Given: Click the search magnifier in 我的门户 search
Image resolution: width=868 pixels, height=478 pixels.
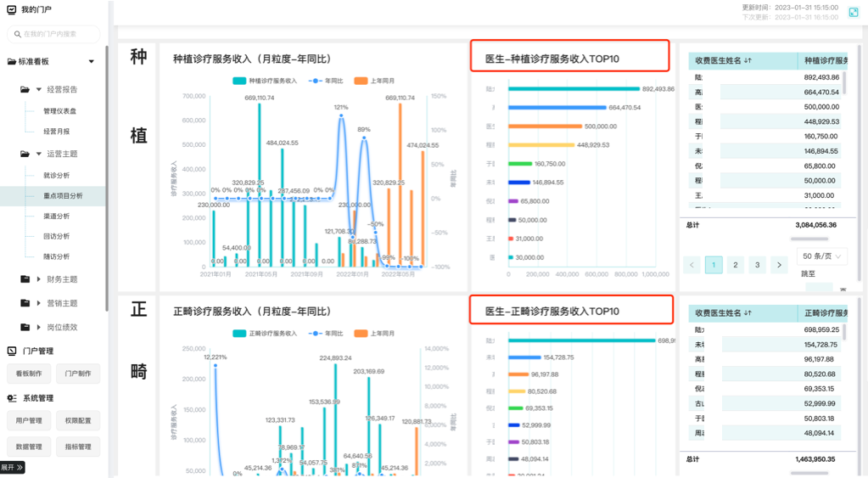Looking at the screenshot, I should click(18, 34).
